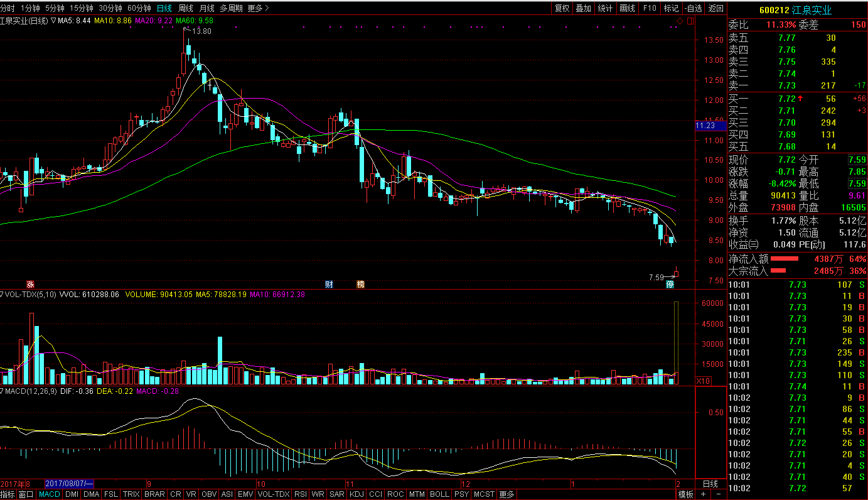
Task: Open the MA settings triangle beside 江泉实业(日线)
Action: tap(53, 21)
